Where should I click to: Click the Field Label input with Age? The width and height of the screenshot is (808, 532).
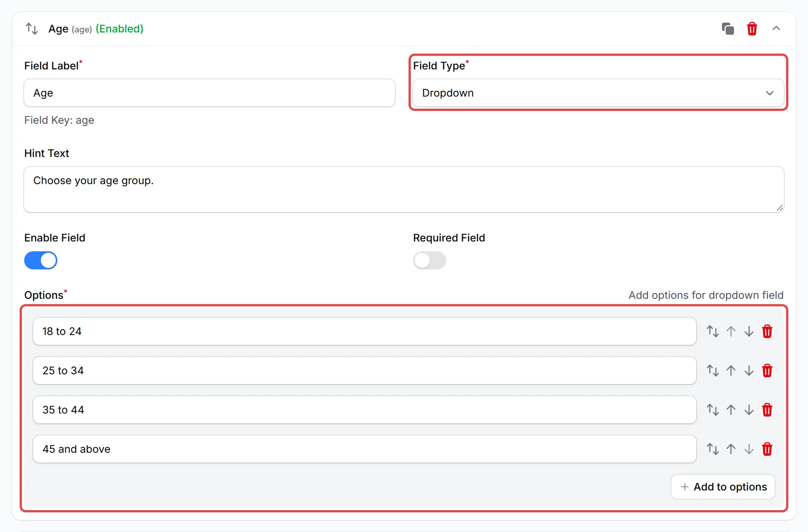pos(210,93)
